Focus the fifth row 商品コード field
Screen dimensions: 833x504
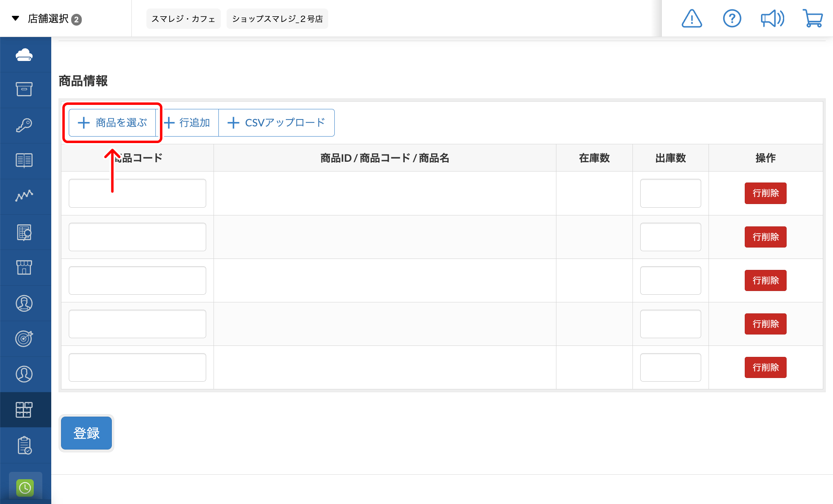pyautogui.click(x=137, y=367)
